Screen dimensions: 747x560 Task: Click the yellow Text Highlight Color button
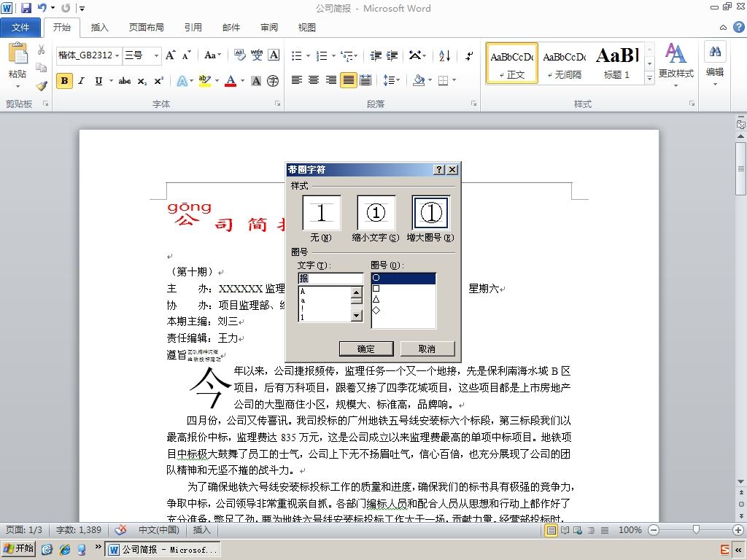click(x=205, y=81)
